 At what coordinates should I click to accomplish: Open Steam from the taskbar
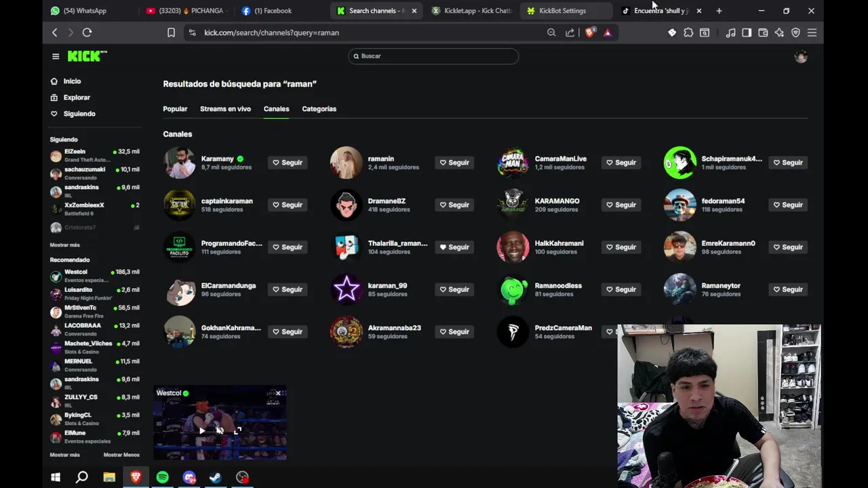pyautogui.click(x=216, y=477)
